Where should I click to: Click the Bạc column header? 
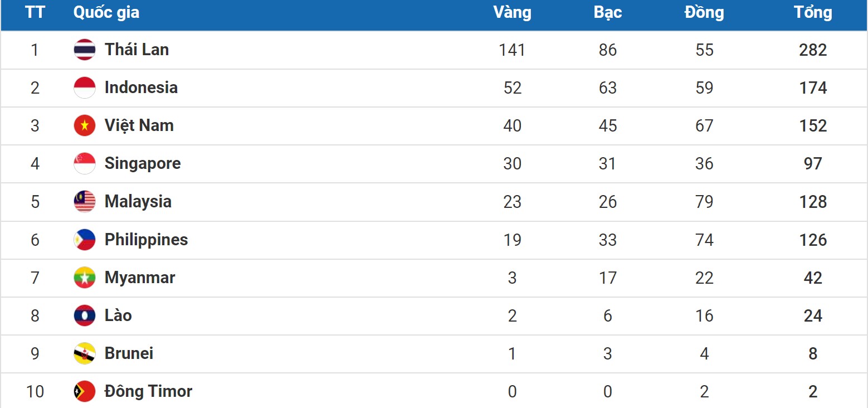click(607, 13)
